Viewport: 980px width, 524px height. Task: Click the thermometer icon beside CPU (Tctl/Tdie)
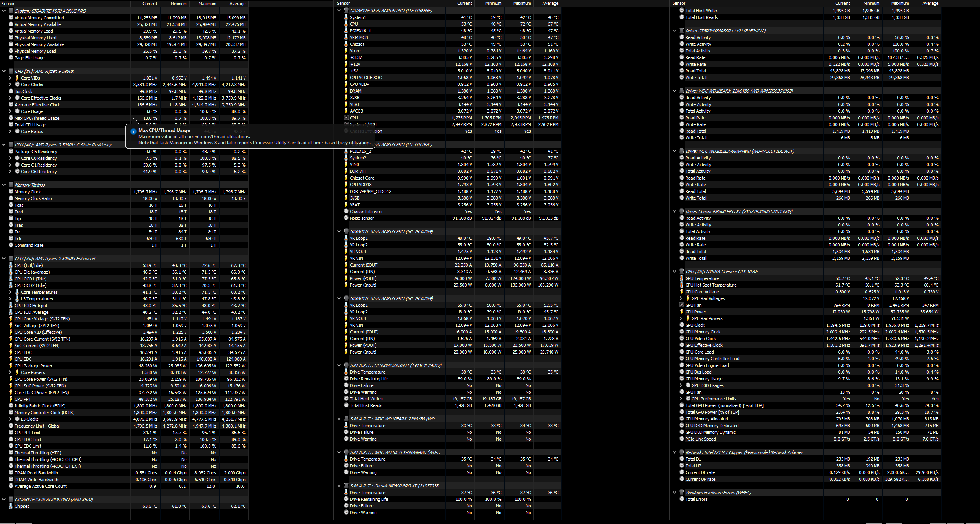[x=11, y=265]
